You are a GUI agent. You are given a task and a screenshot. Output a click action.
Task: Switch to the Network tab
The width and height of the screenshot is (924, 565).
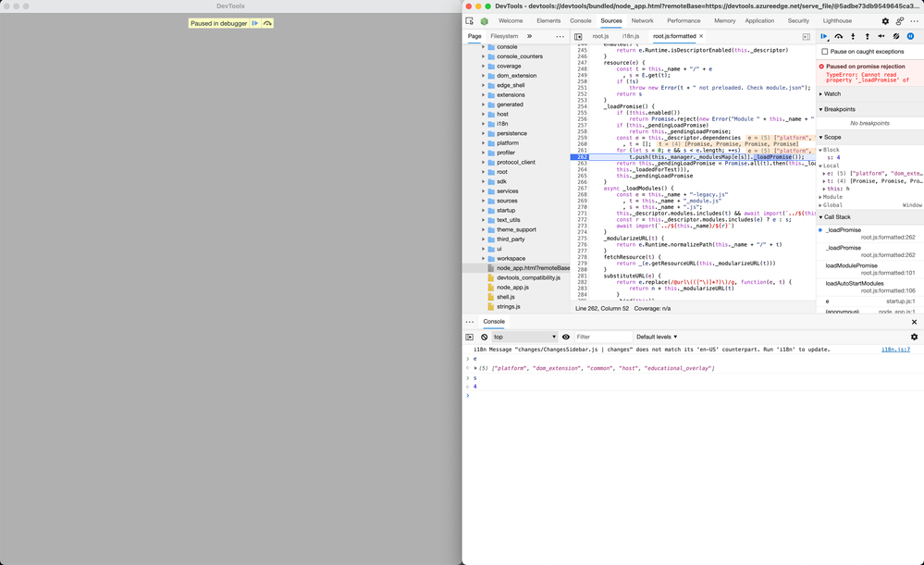coord(642,20)
